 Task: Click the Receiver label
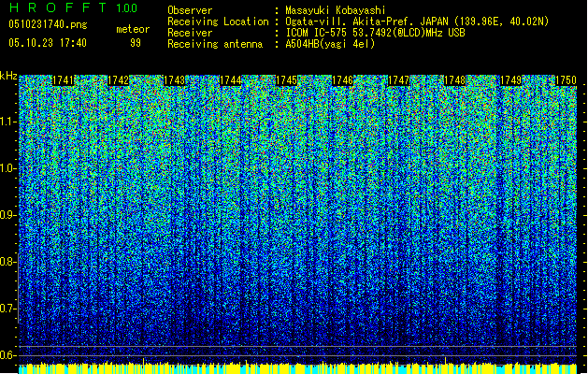click(x=190, y=33)
